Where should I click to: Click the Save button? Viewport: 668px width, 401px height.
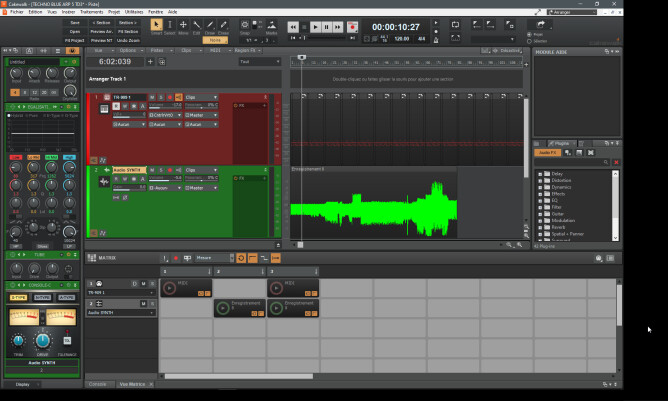coord(75,23)
